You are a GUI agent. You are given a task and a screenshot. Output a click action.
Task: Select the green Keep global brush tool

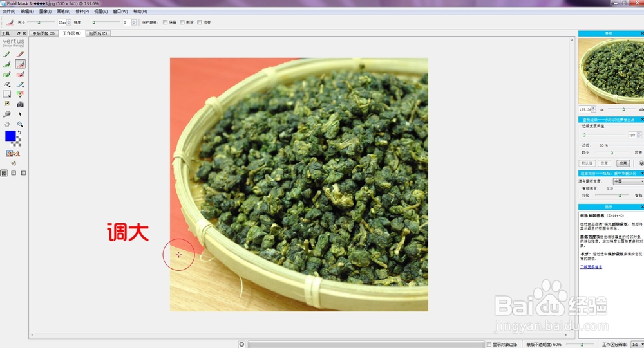coord(7,74)
